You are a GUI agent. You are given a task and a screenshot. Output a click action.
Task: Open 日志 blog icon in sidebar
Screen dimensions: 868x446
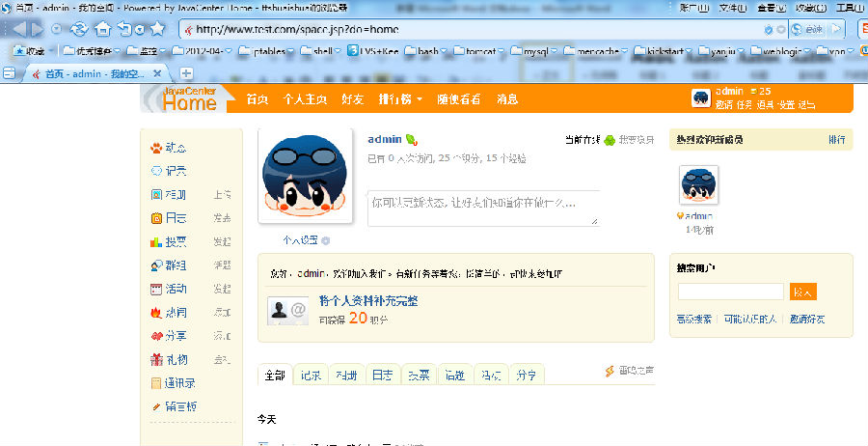[156, 218]
